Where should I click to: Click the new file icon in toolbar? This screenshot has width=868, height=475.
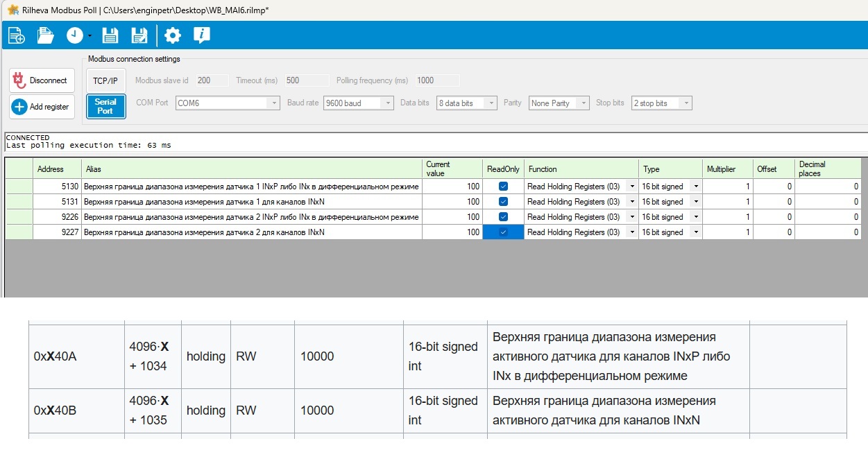(x=16, y=35)
